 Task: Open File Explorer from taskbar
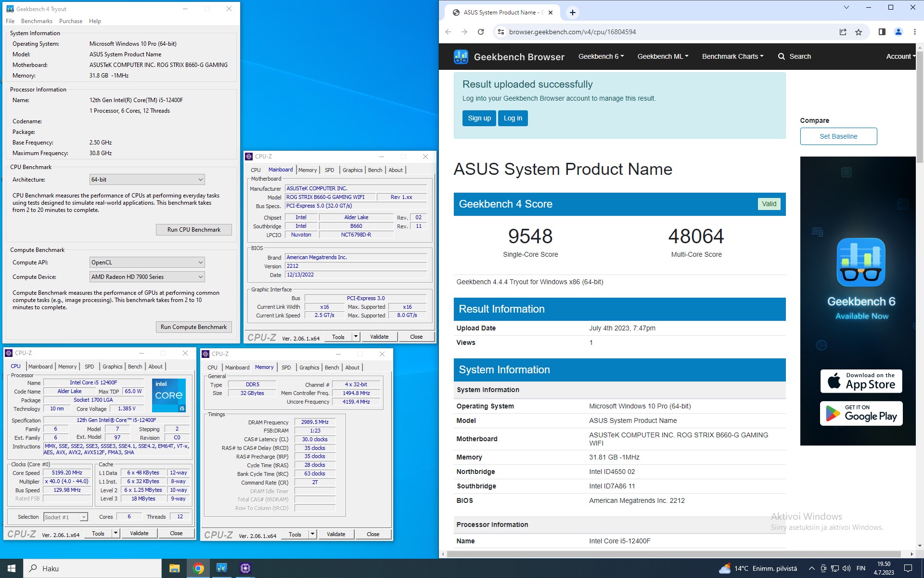174,568
